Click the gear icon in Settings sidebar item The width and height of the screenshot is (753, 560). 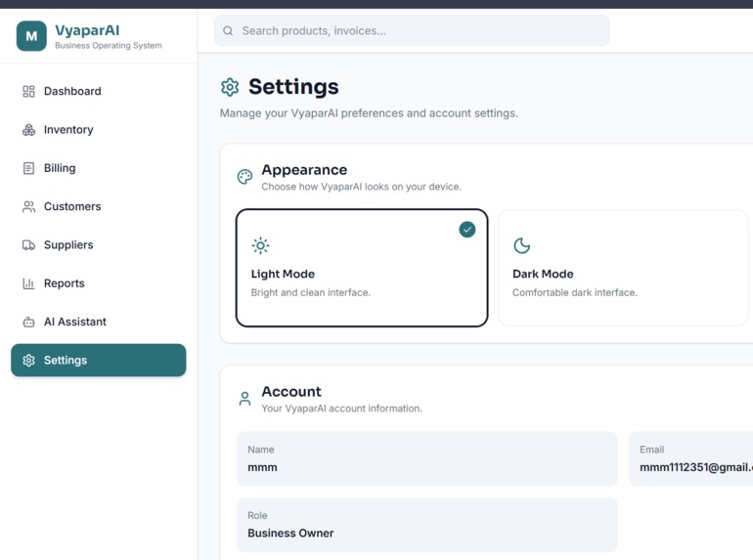(x=28, y=361)
